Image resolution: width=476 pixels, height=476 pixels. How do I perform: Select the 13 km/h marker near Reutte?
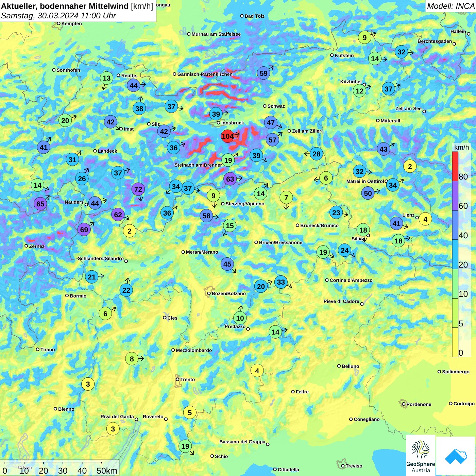tap(107, 78)
